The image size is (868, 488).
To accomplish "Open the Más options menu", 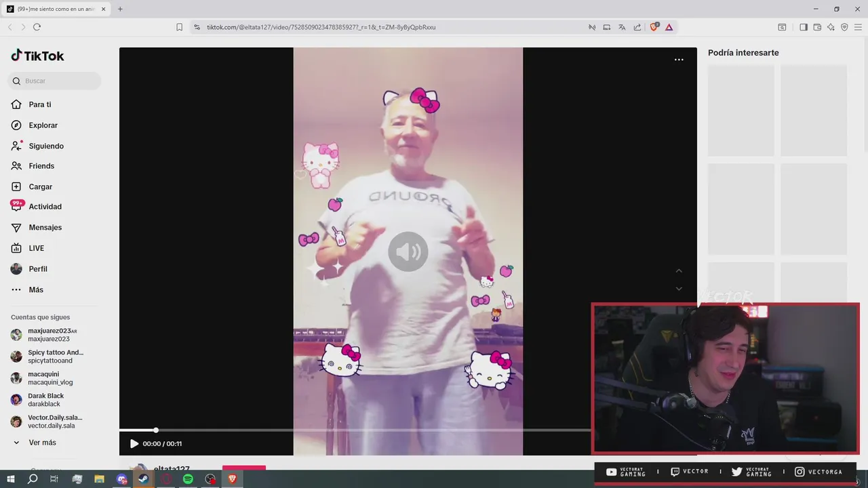I will [x=27, y=289].
